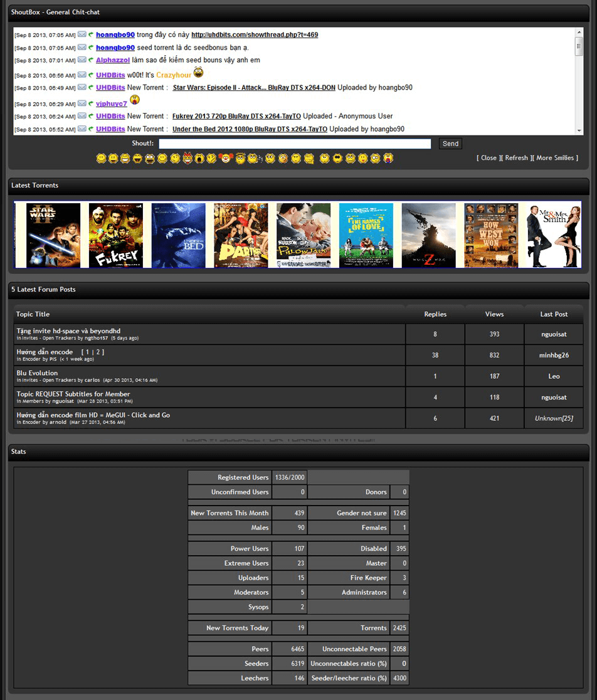
Task: Click last poster Unknown[25]
Action: click(554, 418)
